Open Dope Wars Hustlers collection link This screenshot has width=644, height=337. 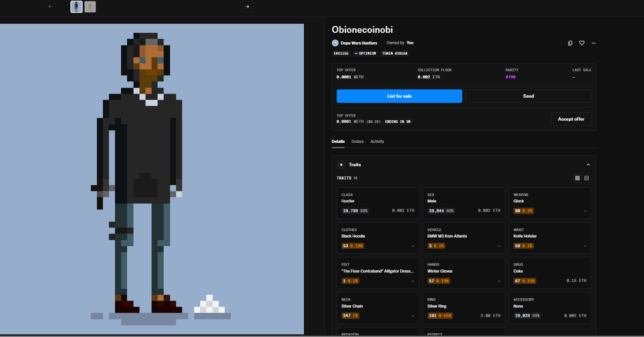[x=358, y=43]
